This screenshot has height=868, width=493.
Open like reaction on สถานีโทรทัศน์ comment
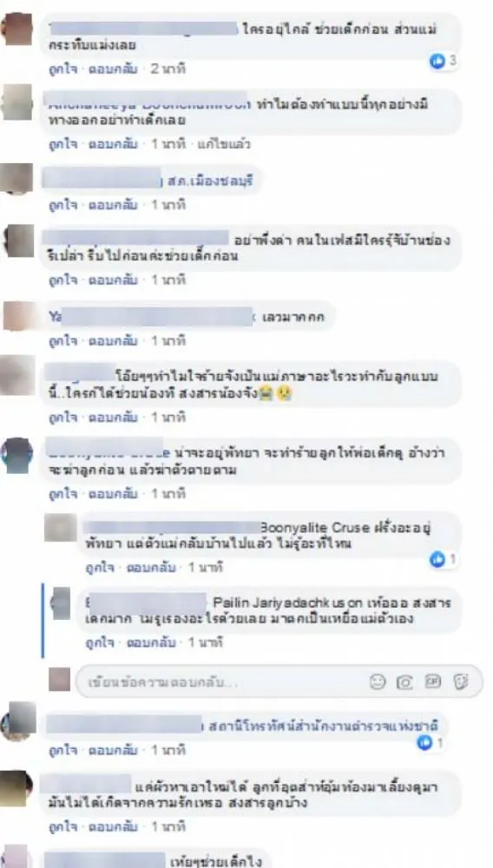(424, 742)
